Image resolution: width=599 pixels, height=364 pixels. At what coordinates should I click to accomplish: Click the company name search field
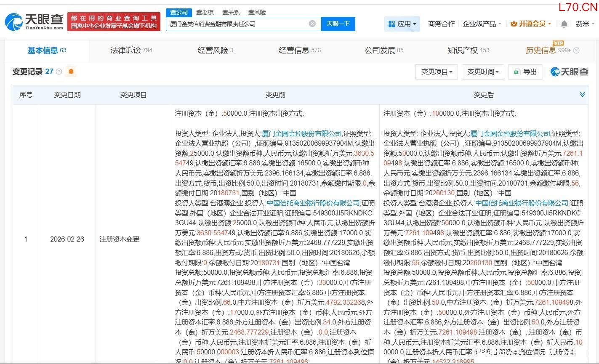click(x=238, y=24)
